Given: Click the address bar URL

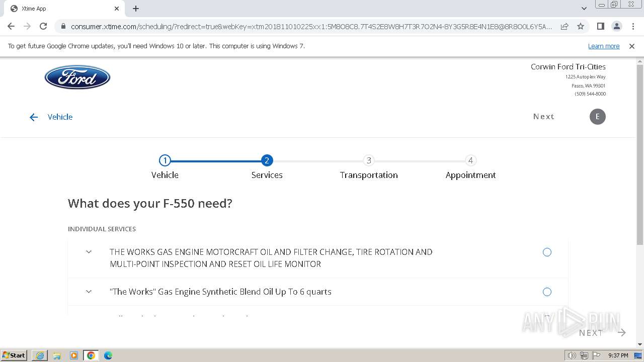Looking at the screenshot, I should (x=311, y=26).
